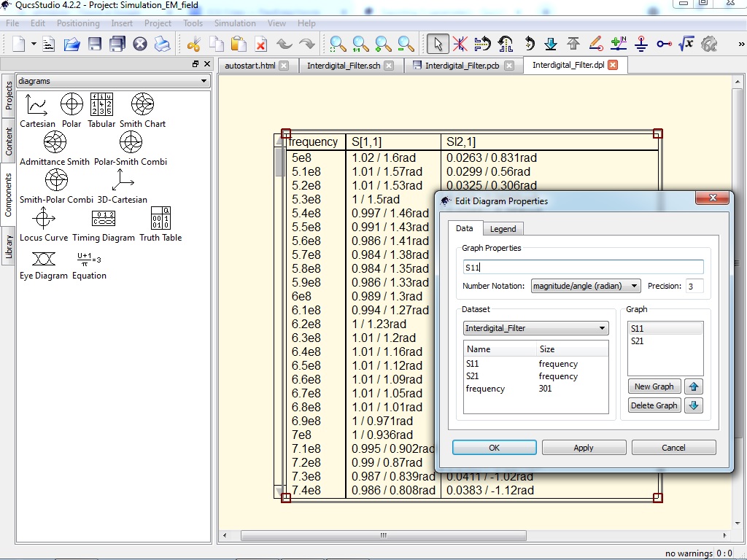The width and height of the screenshot is (747, 560).
Task: Click the go into subcircuit down arrow icon
Action: point(551,44)
